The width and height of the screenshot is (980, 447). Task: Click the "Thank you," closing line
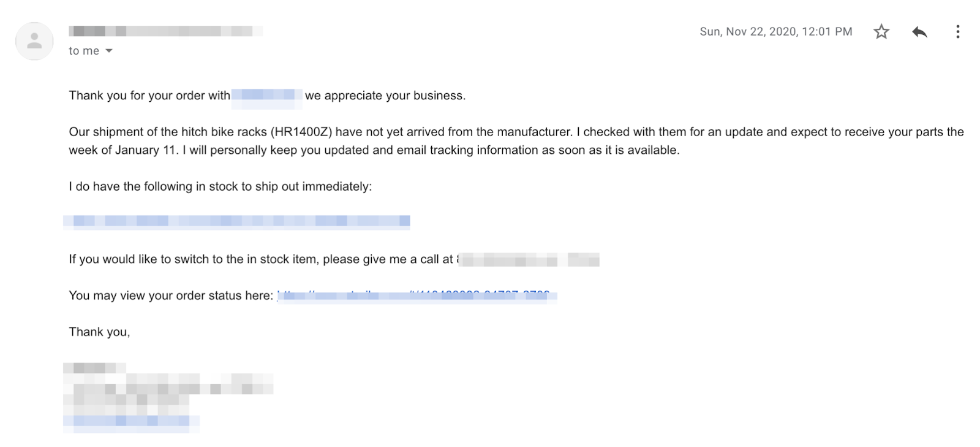pos(99,332)
